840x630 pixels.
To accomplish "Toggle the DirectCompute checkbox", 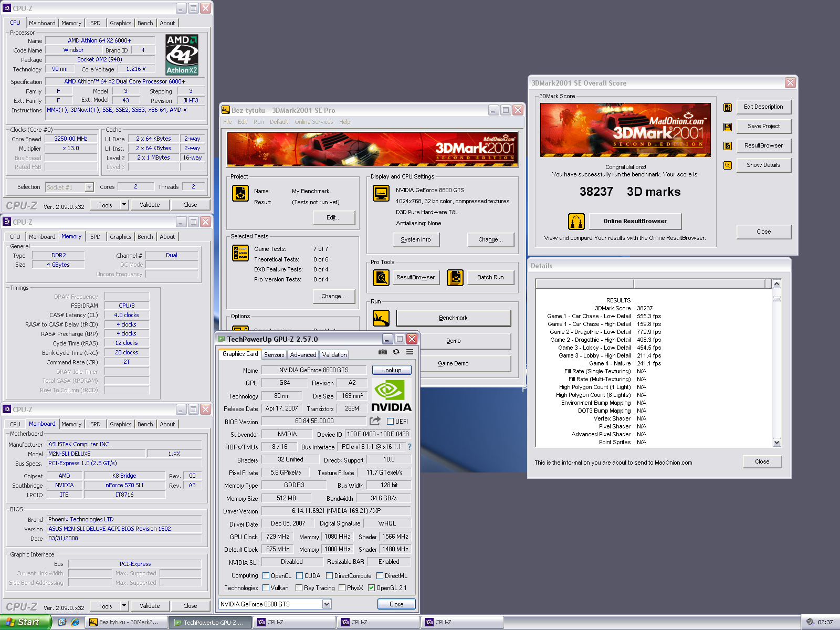I will [x=329, y=575].
